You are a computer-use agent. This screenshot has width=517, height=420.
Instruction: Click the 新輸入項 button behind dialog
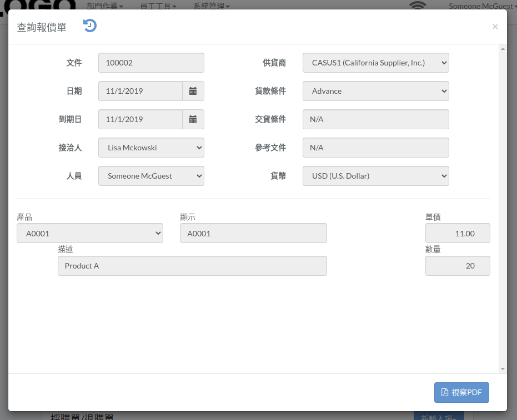click(439, 416)
